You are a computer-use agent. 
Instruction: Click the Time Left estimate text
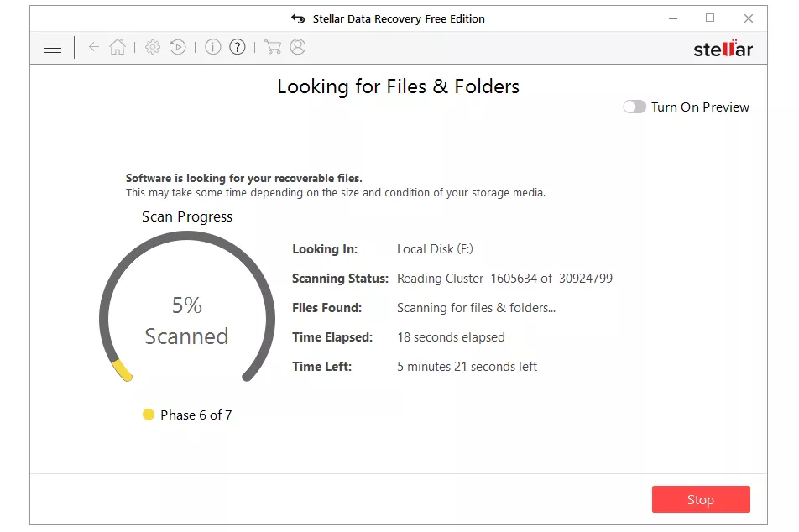coord(467,366)
